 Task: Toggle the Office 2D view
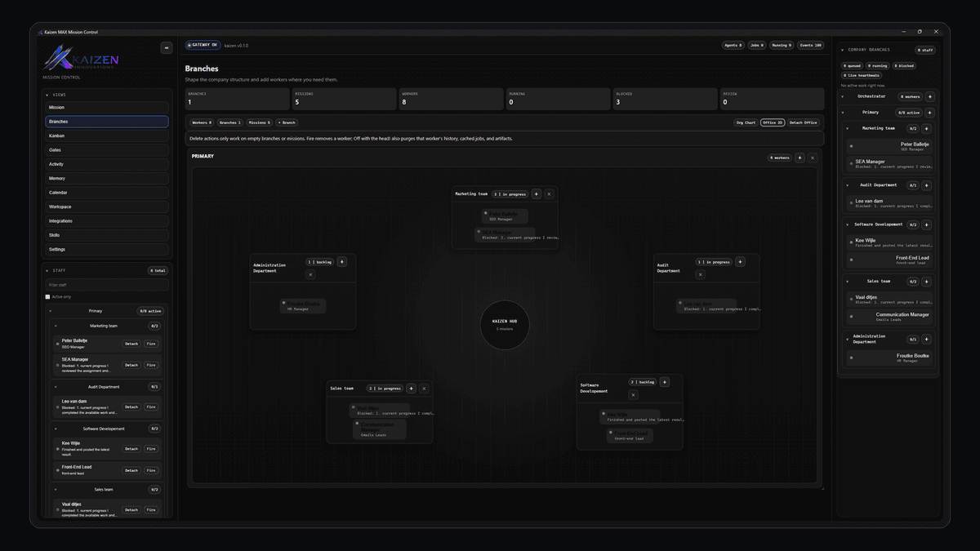[771, 122]
